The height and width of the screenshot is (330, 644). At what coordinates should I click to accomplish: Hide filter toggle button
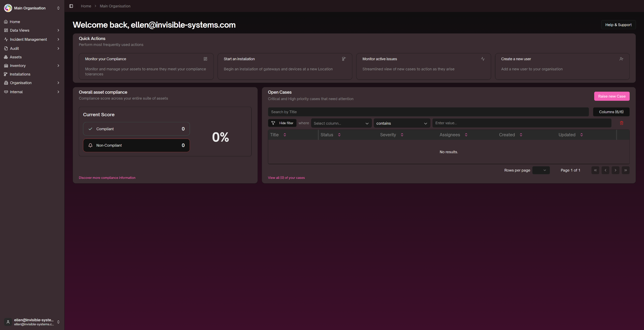coord(282,123)
